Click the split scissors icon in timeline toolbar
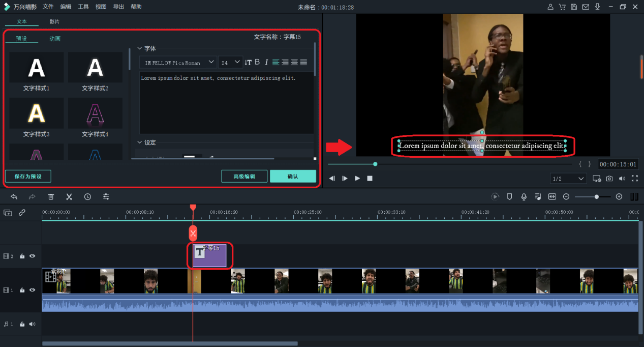644x347 pixels. (x=69, y=196)
